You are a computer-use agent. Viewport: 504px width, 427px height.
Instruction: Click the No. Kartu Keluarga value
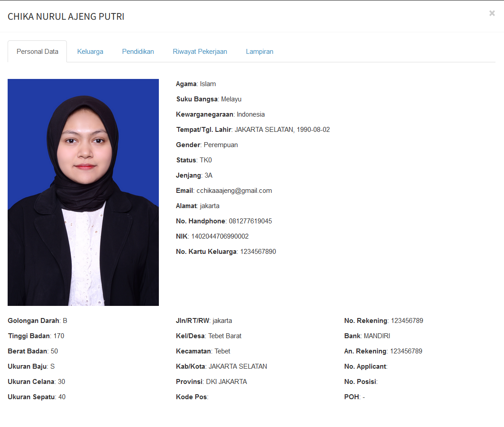[258, 252]
